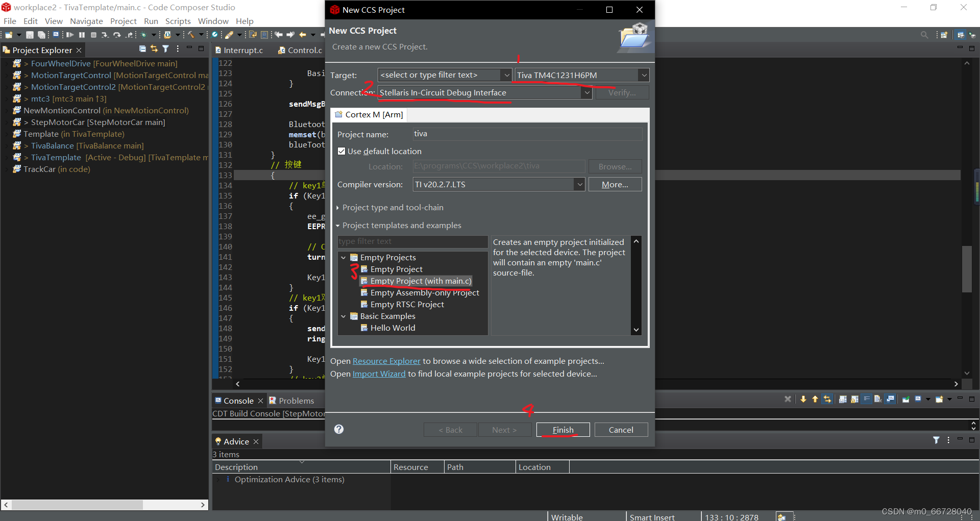
Task: Select Hello World example template
Action: coord(388,328)
